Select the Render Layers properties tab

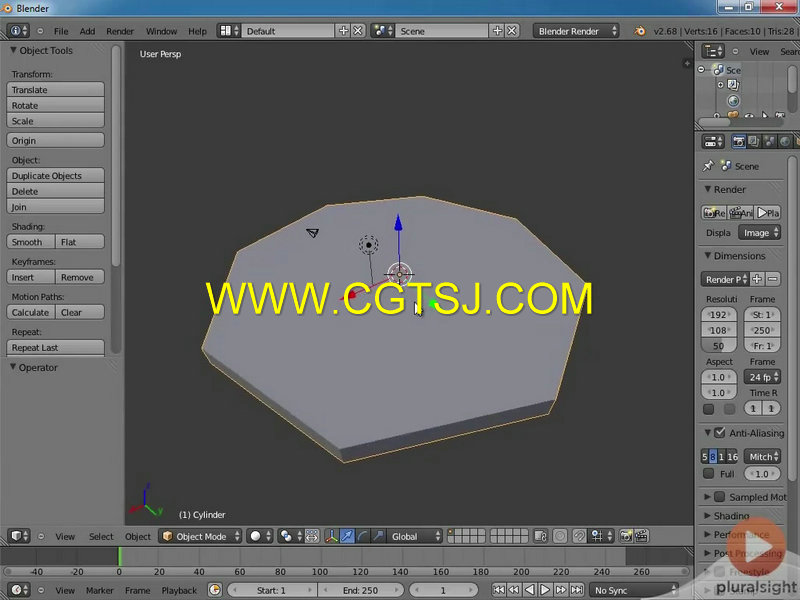754,141
